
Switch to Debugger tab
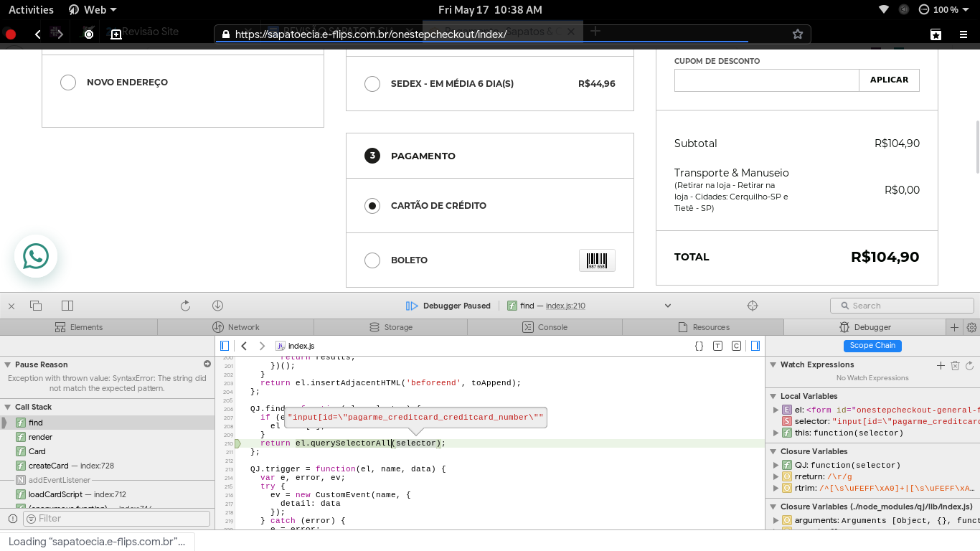pos(865,327)
